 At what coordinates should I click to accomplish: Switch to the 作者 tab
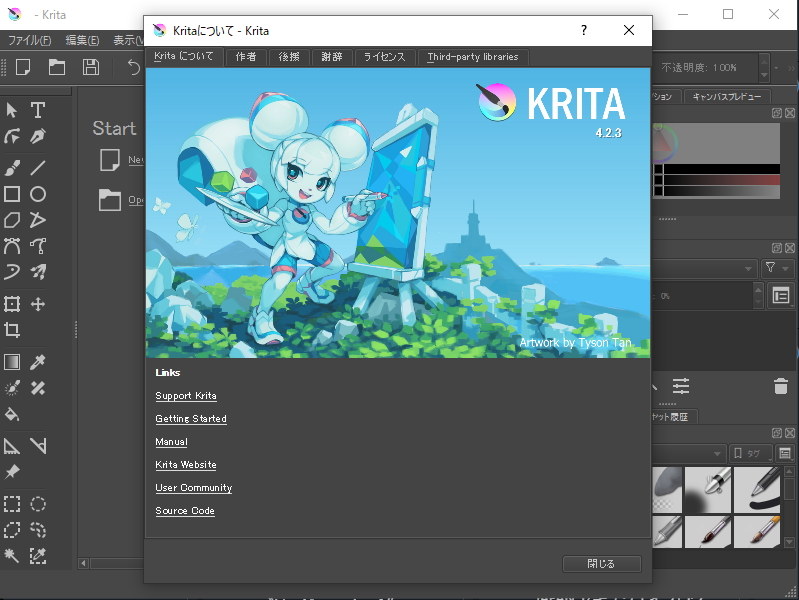[x=246, y=57]
